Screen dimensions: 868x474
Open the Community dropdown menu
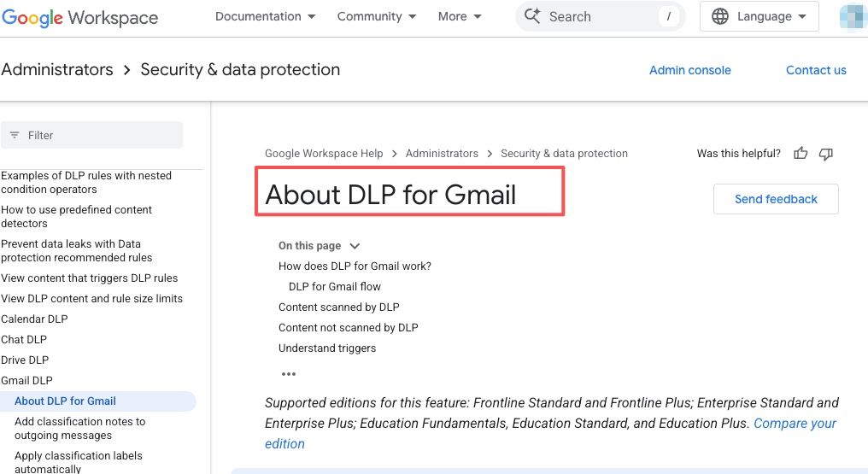click(377, 16)
